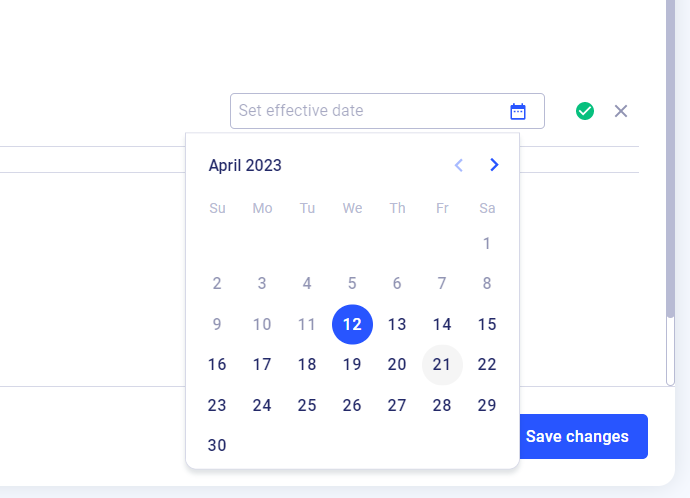This screenshot has height=498, width=690.
Task: Pick Saturday April 15
Action: (x=487, y=324)
